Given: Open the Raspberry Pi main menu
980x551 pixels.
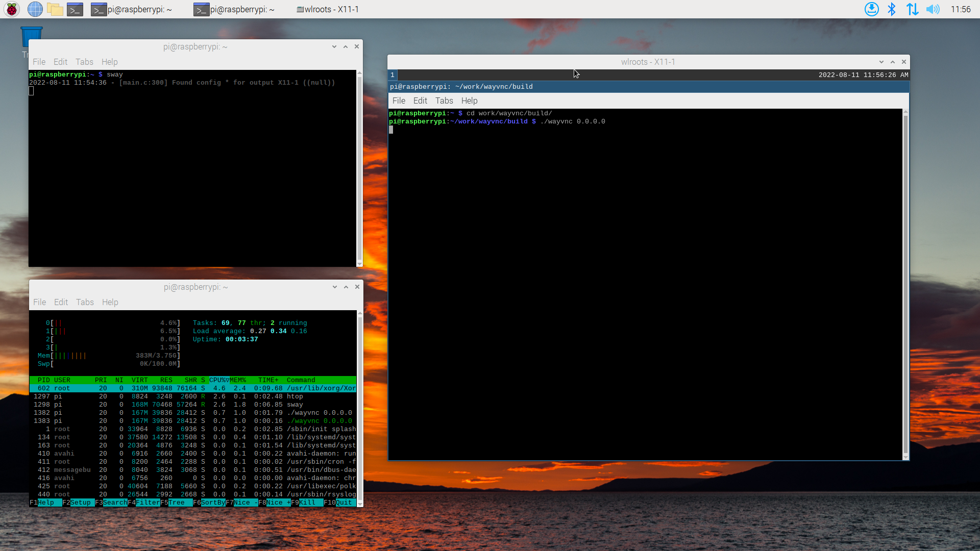Looking at the screenshot, I should tap(12, 9).
